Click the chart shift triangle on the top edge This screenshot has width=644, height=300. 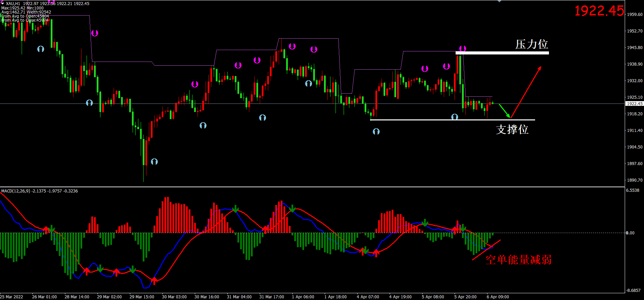pos(499,1)
